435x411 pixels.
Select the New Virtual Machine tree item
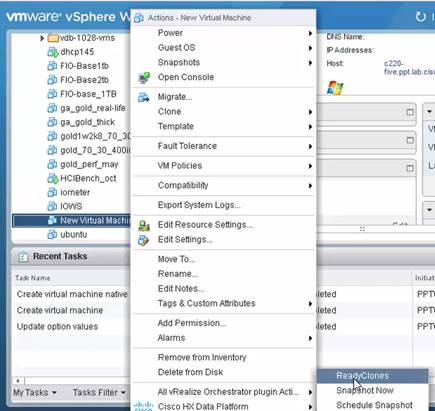click(x=72, y=221)
